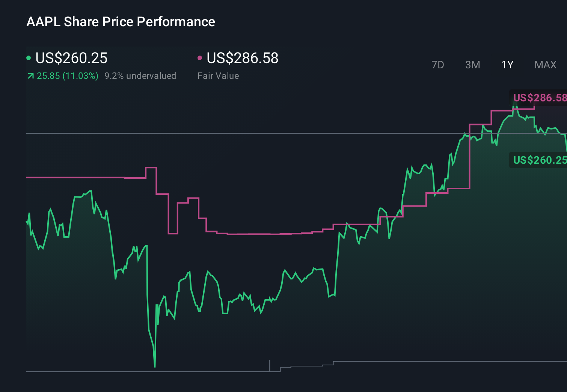
Task: Click the lowest dip of green price line
Action: click(155, 366)
